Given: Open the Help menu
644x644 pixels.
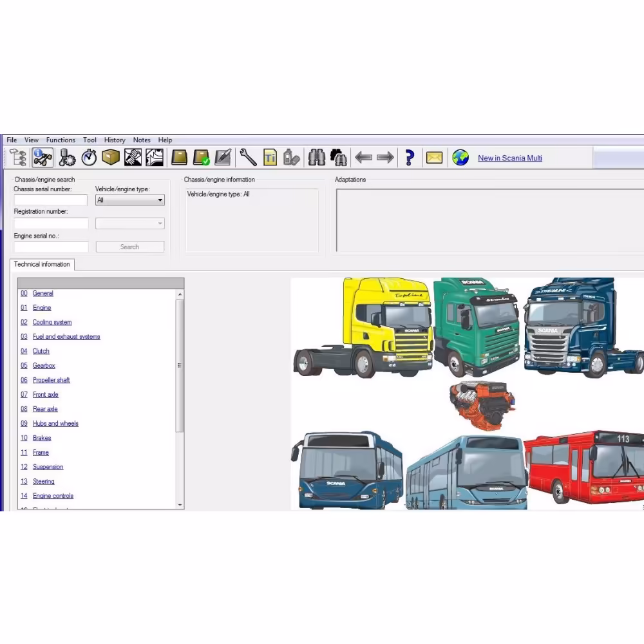Looking at the screenshot, I should tap(165, 140).
